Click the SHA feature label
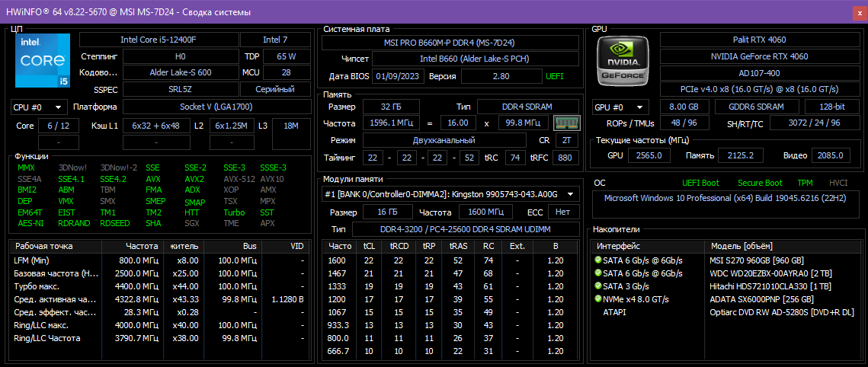Screen dimensions: 868x367 [153, 223]
